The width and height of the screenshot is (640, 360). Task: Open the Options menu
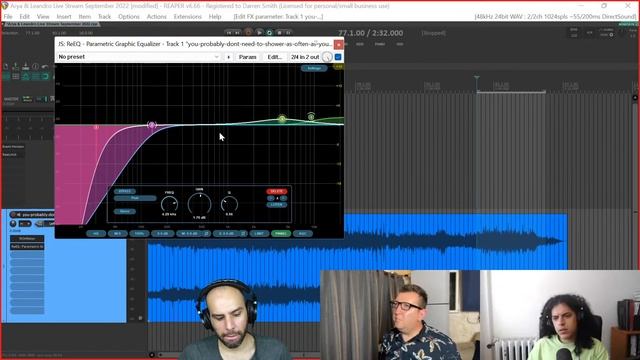pos(129,17)
